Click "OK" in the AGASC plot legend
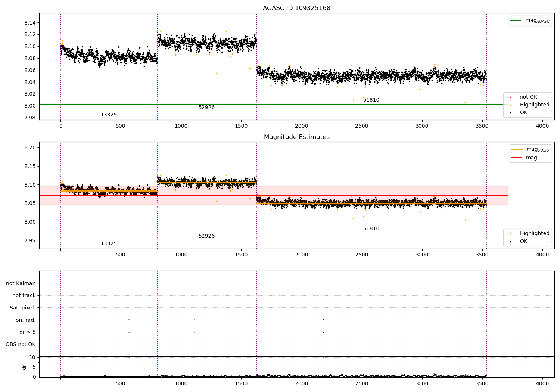The image size is (560, 392). (523, 112)
